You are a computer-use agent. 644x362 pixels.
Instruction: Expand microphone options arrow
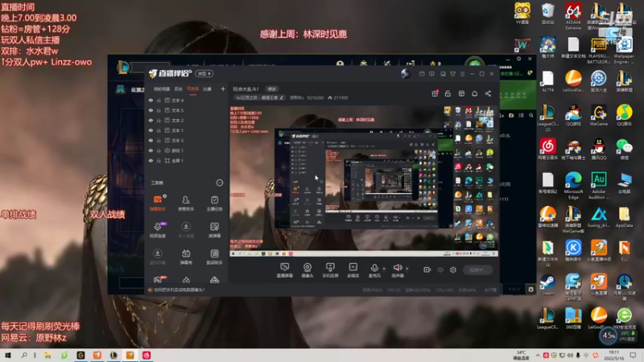click(384, 269)
